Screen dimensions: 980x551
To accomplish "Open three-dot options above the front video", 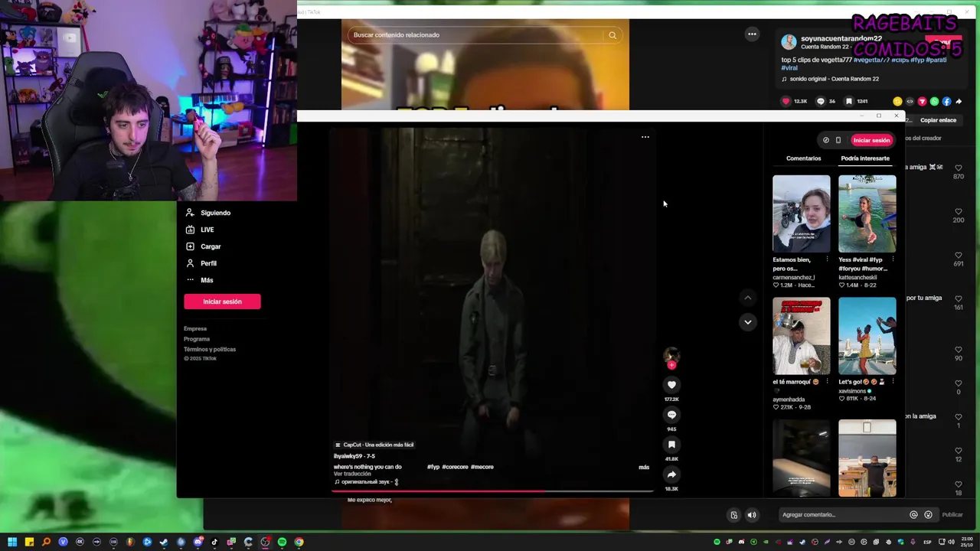I will point(645,137).
